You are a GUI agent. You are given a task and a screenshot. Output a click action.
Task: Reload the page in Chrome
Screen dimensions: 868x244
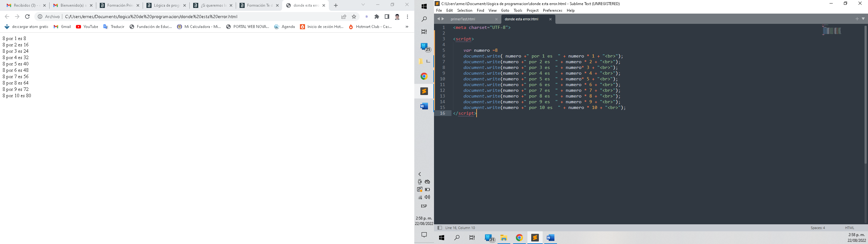(x=28, y=17)
